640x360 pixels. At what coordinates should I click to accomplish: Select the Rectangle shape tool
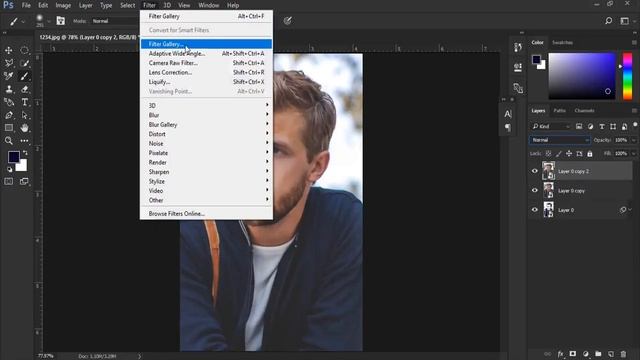click(9, 128)
